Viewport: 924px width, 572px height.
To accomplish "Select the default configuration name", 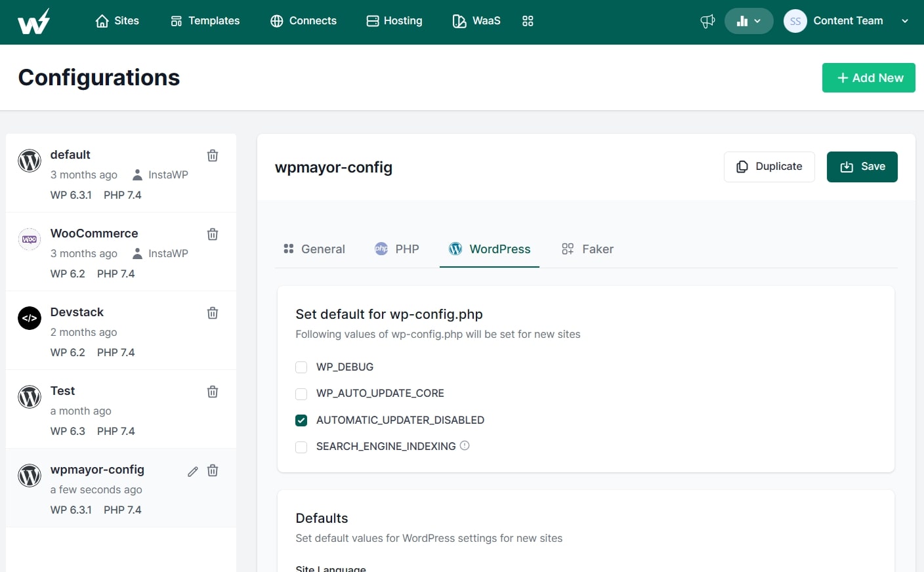I will 70,155.
